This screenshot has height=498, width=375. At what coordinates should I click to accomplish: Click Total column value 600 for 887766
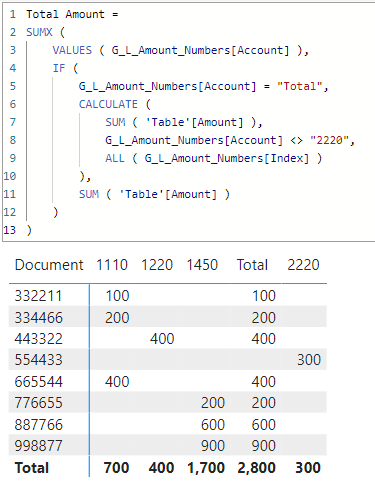pos(264,425)
